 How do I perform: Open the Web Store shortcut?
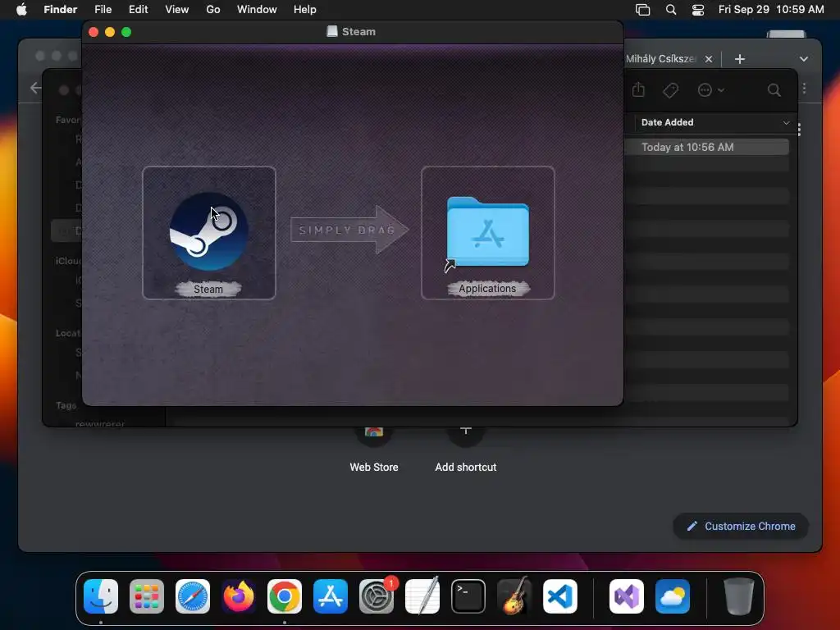tap(374, 450)
